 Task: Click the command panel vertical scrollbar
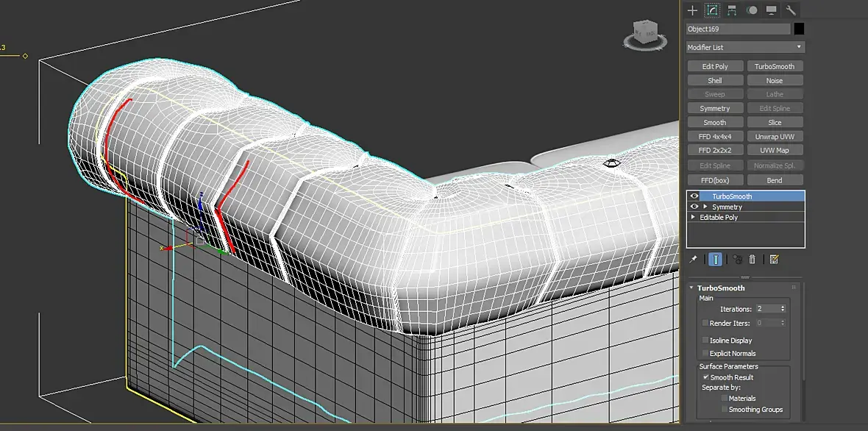click(x=803, y=332)
